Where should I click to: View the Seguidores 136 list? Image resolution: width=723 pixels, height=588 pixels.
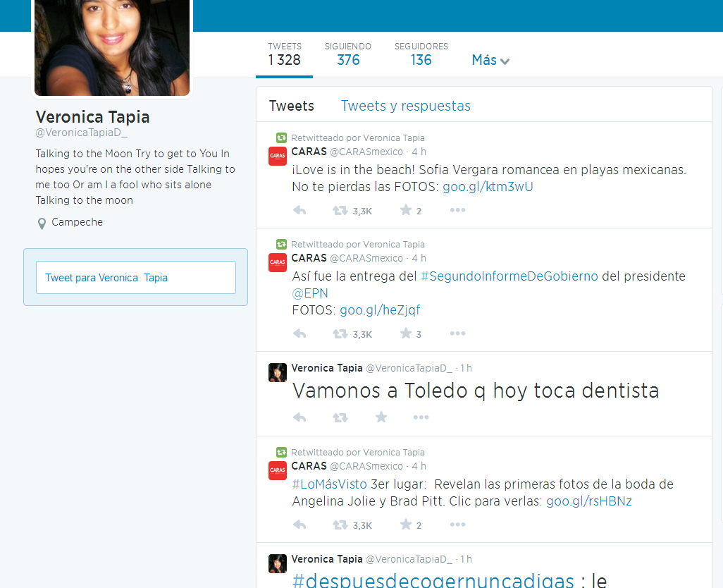point(421,54)
